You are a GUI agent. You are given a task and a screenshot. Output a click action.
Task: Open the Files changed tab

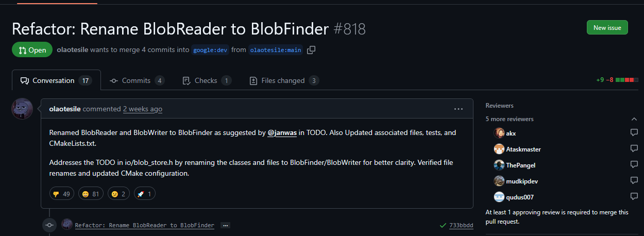pos(284,80)
